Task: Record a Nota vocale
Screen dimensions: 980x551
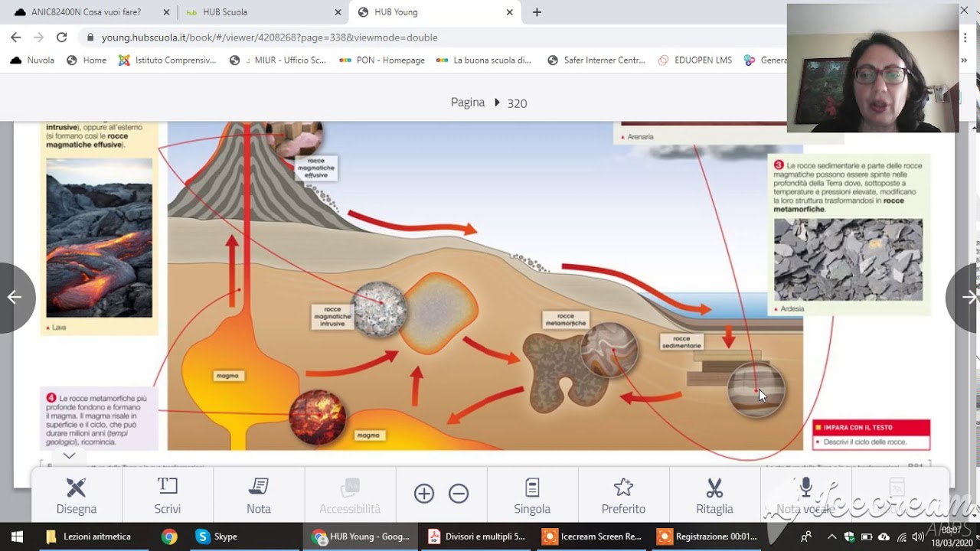Action: [805, 495]
